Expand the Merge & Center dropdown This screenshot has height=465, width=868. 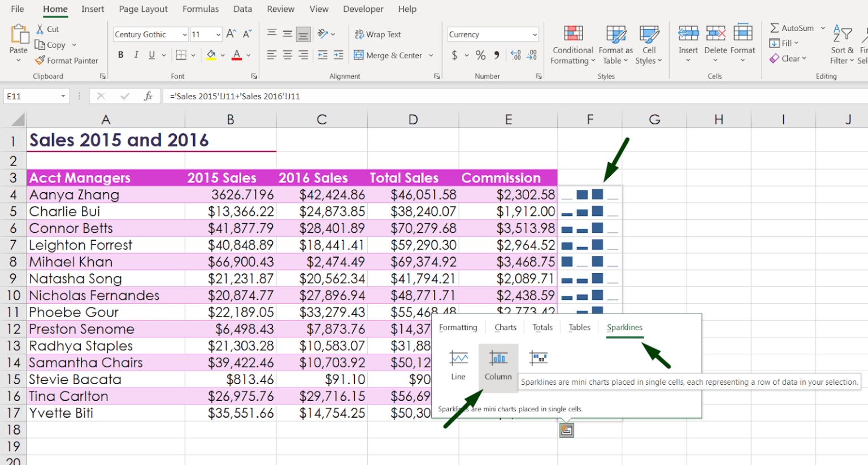(431, 55)
